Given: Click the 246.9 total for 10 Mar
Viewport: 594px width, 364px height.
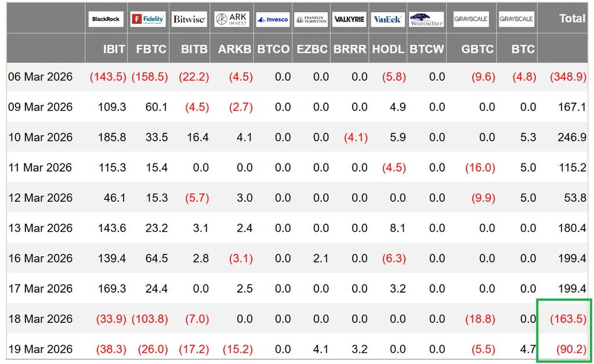Looking at the screenshot, I should click(572, 137).
